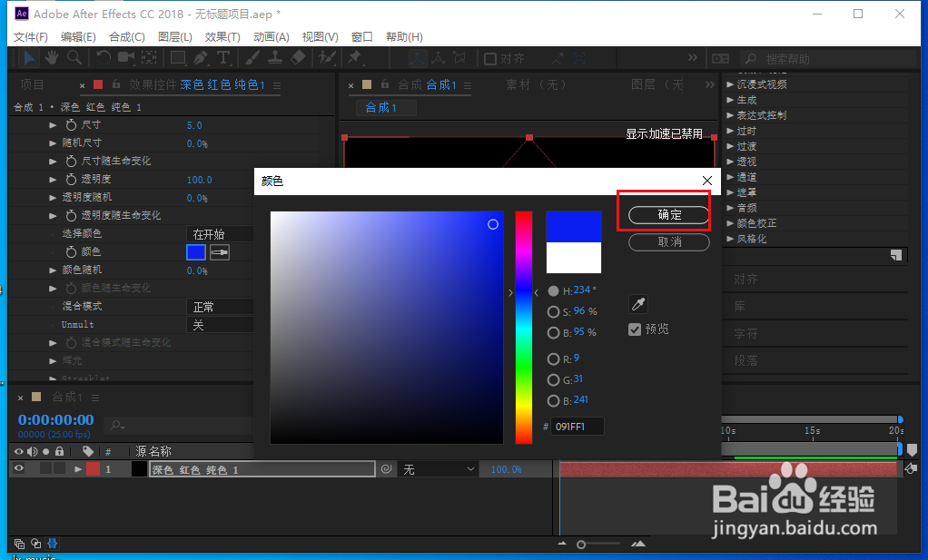Uncheck the 预览 preview checkbox

pos(635,329)
